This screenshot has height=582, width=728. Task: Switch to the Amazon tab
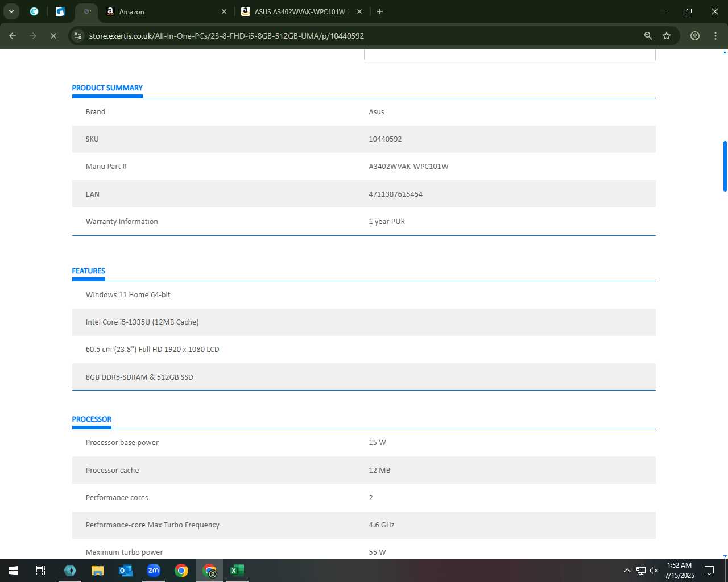point(165,11)
